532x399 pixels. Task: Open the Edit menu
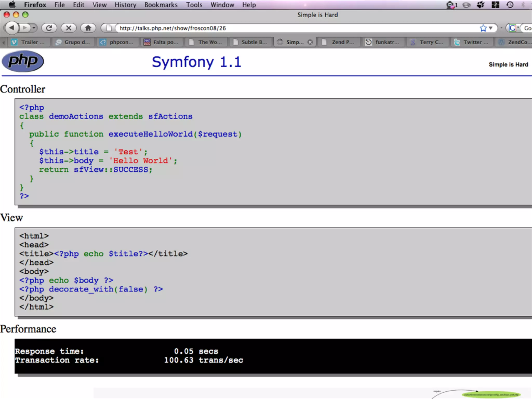click(x=78, y=5)
